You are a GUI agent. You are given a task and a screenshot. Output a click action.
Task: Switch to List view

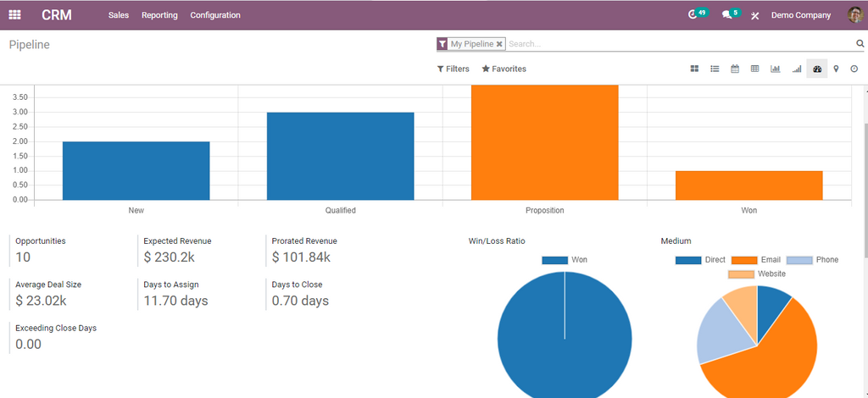(x=715, y=69)
